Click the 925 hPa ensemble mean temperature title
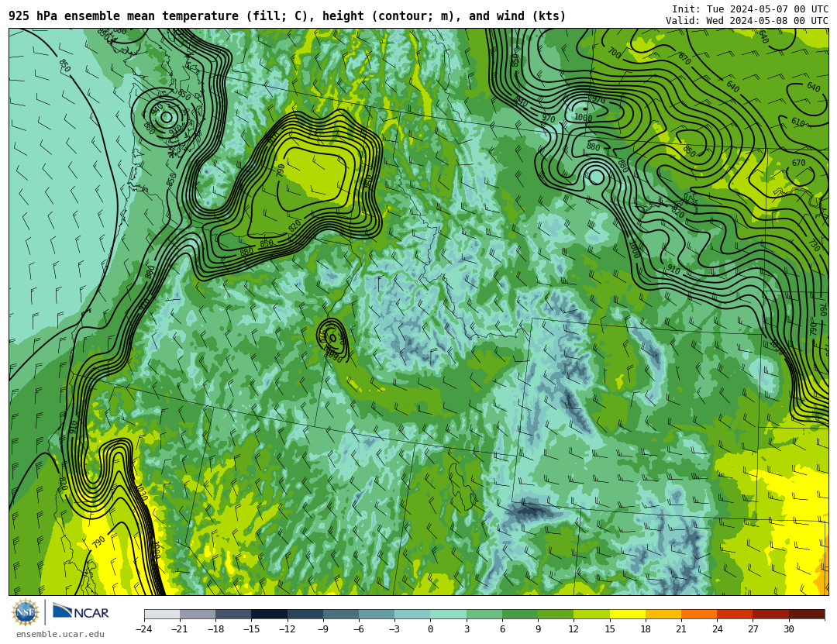This screenshot has height=644, width=837. [x=288, y=16]
